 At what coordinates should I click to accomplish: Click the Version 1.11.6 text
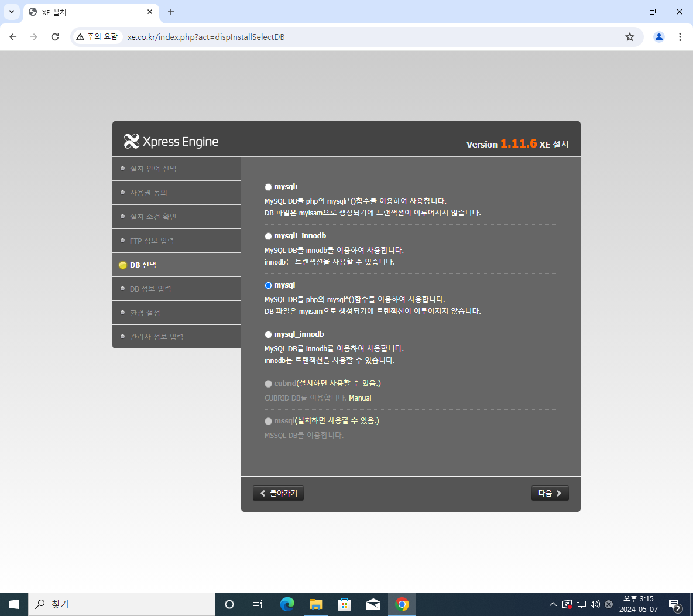tap(502, 143)
